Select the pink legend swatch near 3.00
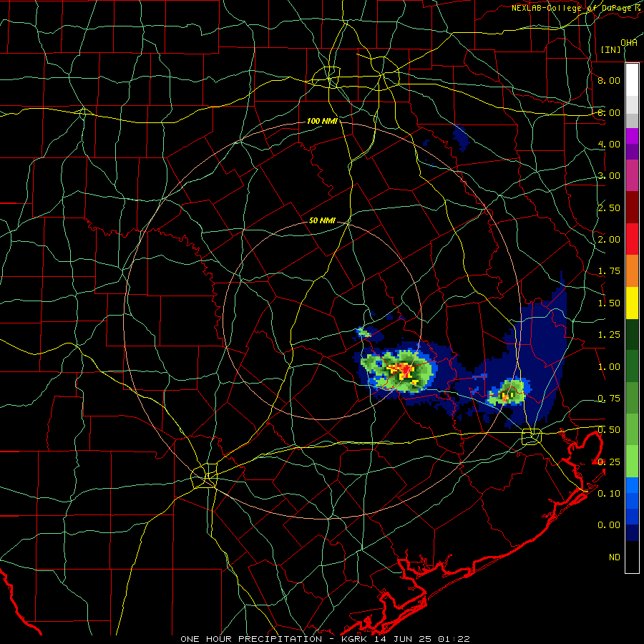This screenshot has width=644, height=644. click(632, 175)
